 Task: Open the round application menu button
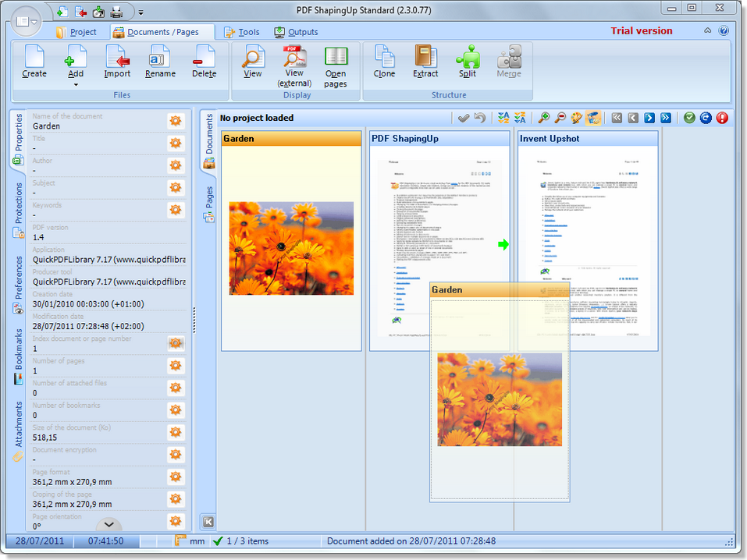point(26,21)
